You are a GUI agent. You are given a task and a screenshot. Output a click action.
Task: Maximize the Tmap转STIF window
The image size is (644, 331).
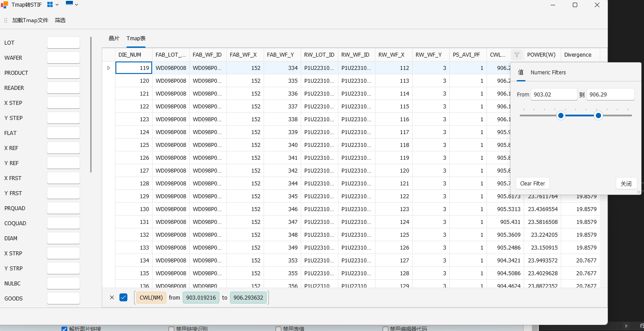coord(575,5)
